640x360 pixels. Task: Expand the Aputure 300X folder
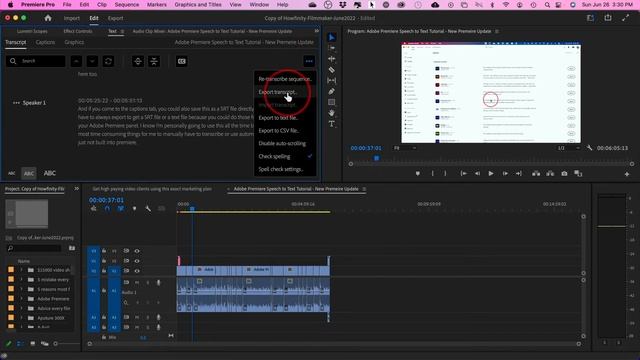click(22, 318)
